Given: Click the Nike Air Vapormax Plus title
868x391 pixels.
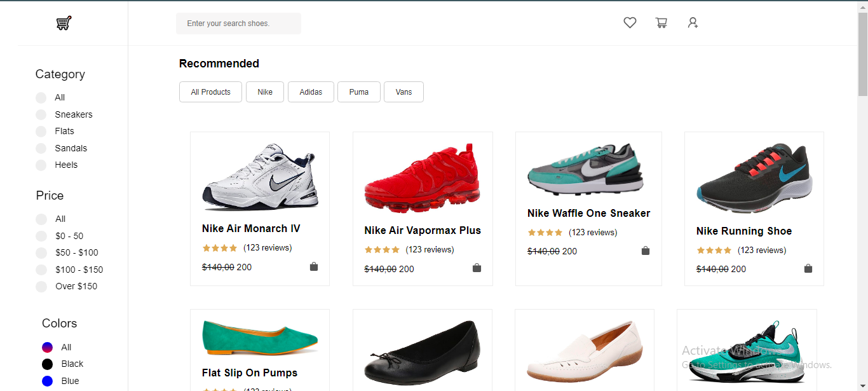Looking at the screenshot, I should click(x=423, y=231).
